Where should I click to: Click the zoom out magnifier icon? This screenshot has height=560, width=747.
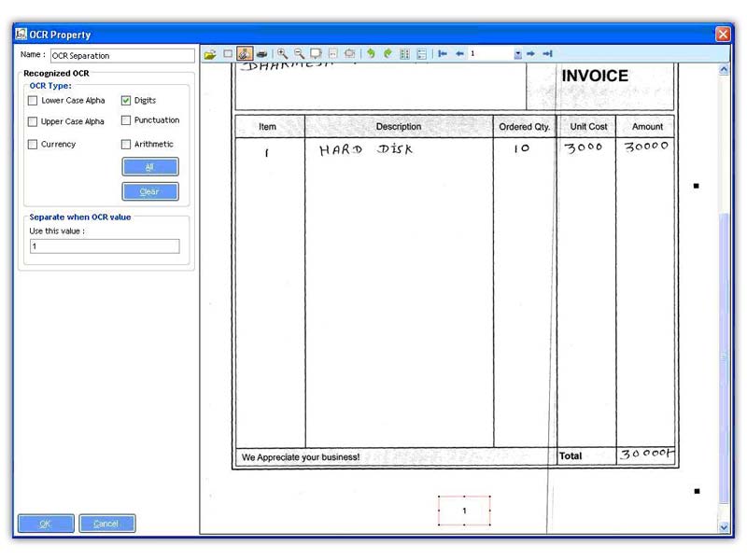coord(299,54)
